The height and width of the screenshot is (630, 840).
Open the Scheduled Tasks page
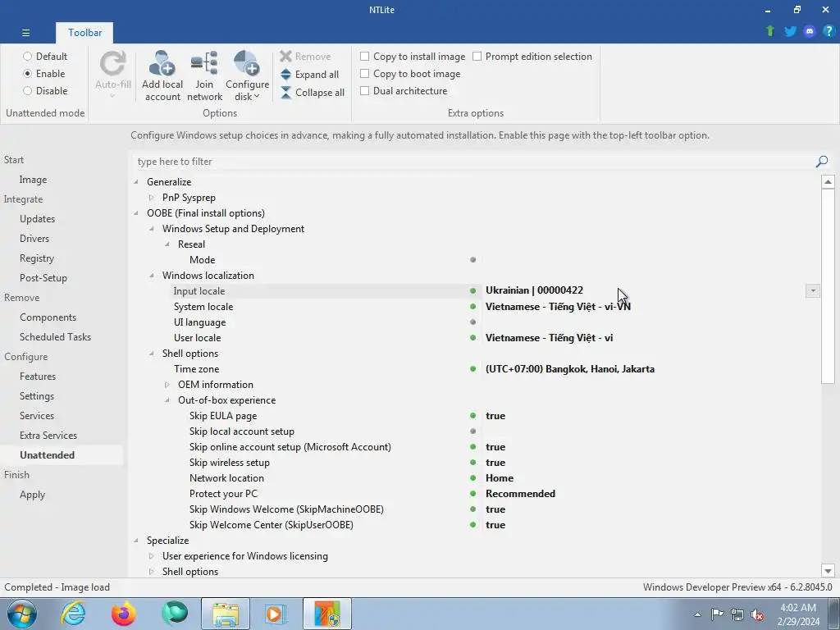(55, 337)
